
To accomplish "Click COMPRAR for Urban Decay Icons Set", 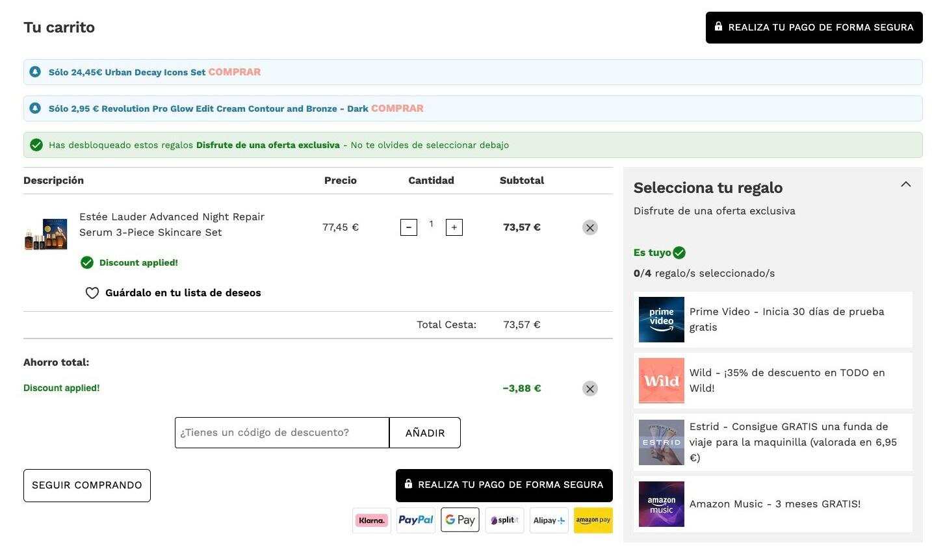I will tap(235, 72).
